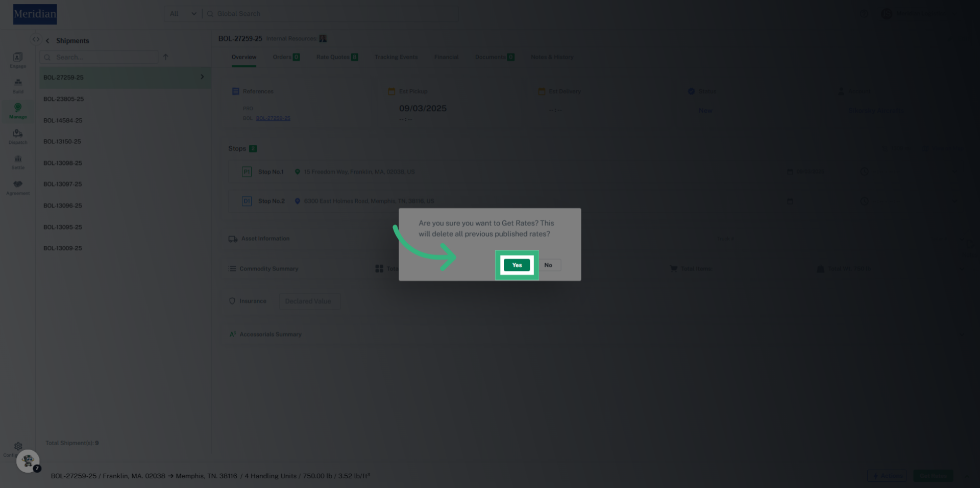Viewport: 980px width, 488px height.
Task: Open the Financial tab
Action: [447, 57]
